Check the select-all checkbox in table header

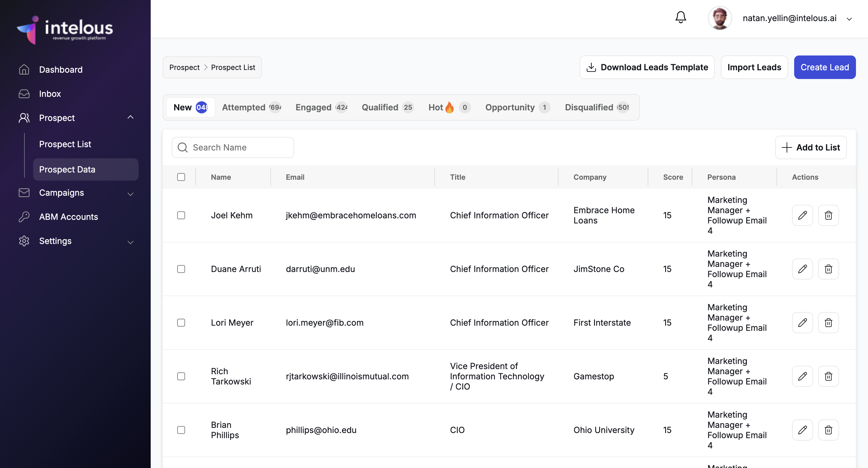coord(181,177)
